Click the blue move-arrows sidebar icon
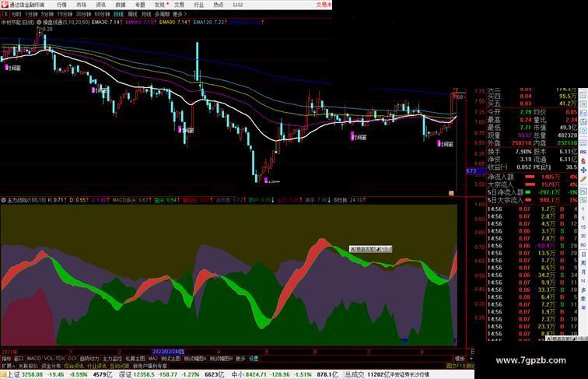The image size is (588, 379). (583, 170)
